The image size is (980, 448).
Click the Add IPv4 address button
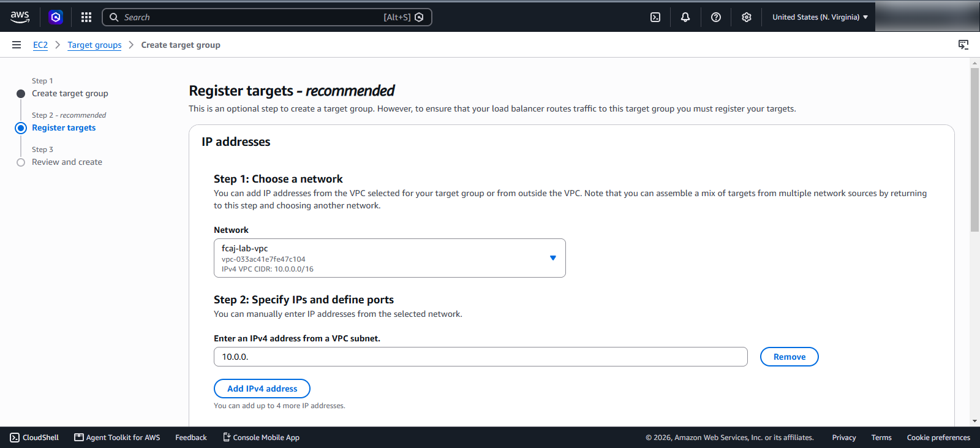(x=262, y=389)
